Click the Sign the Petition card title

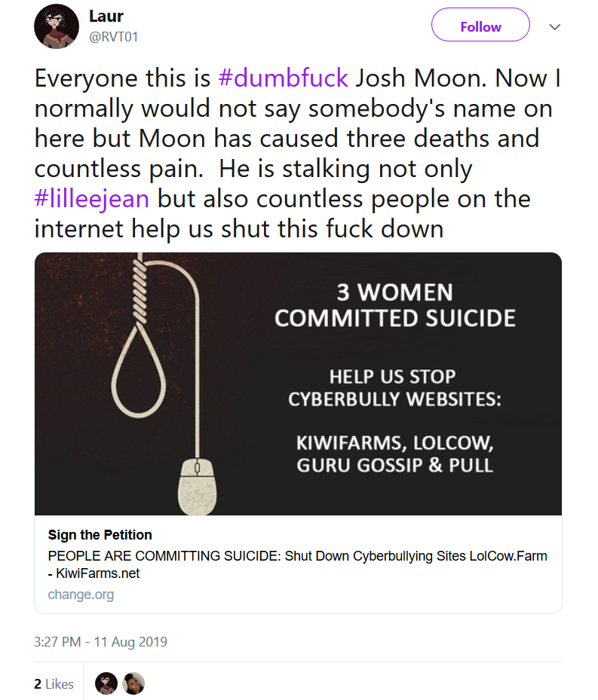(x=100, y=534)
